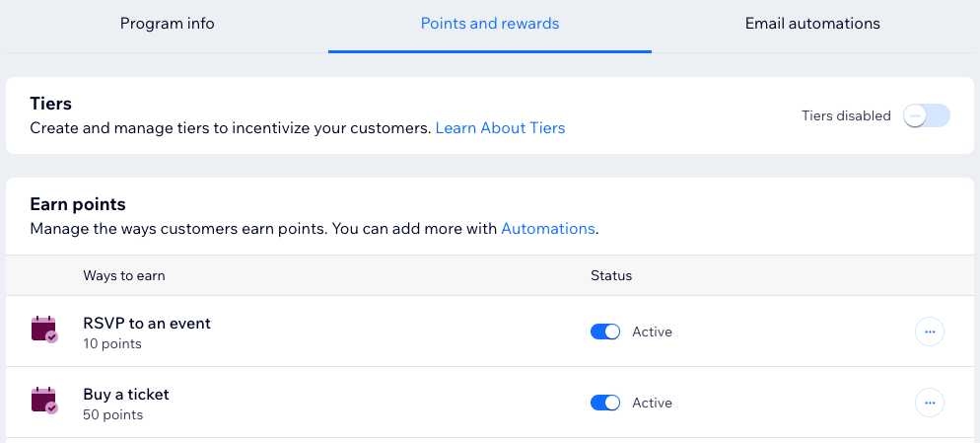
Task: Select the RSVP to an event row title
Action: pyautogui.click(x=147, y=324)
